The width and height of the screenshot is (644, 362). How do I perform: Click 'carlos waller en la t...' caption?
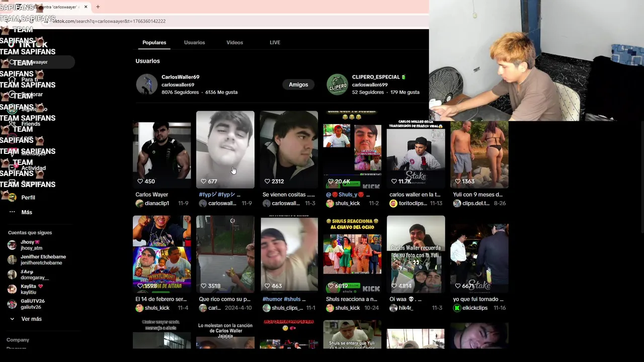tap(415, 195)
